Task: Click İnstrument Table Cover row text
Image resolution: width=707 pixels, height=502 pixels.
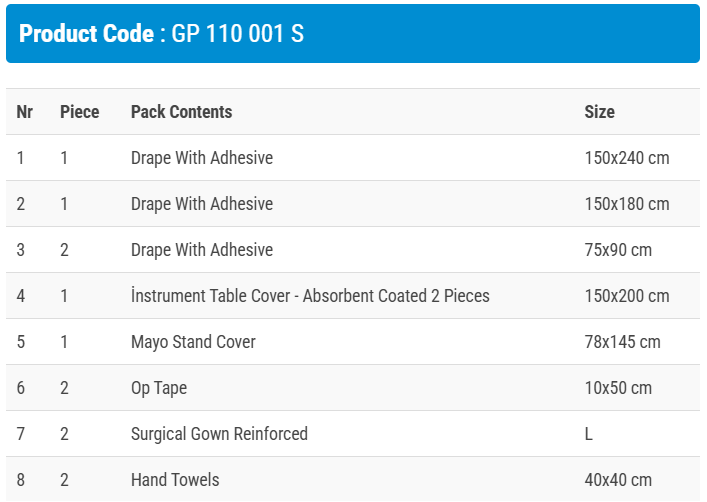Action: point(310,296)
